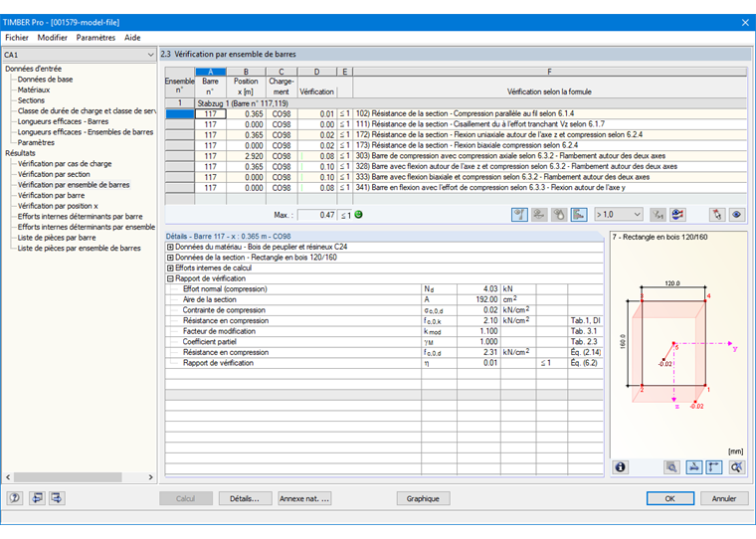Viewport: 756px width, 539px height.
Task: Select Sections tree item
Action: click(32, 100)
